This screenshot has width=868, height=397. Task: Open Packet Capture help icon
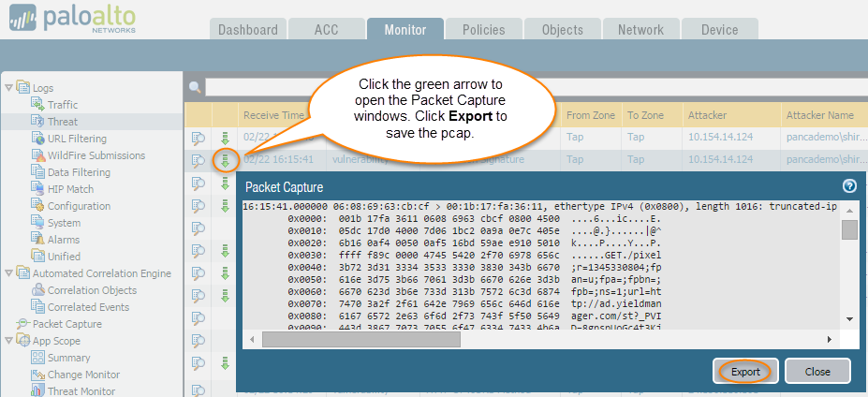tap(849, 186)
